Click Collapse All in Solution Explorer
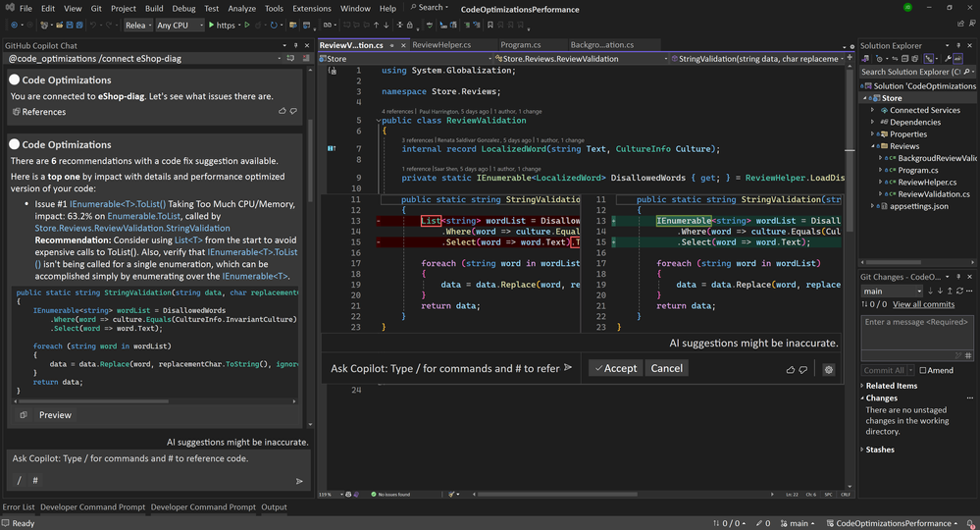Viewport: 980px width, 530px height. [x=904, y=58]
